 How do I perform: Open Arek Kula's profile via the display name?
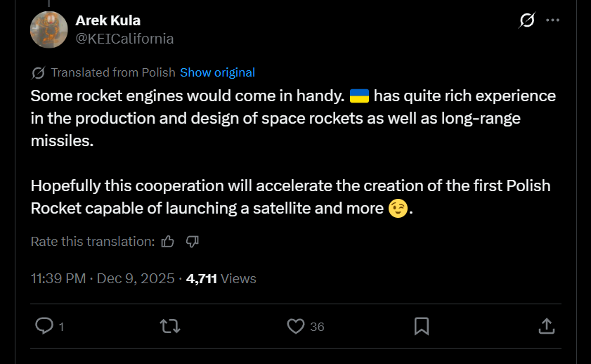click(x=108, y=20)
